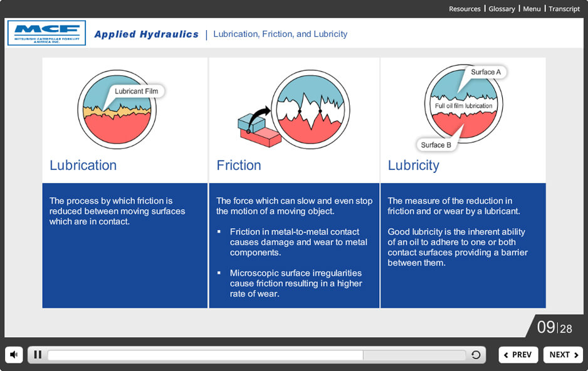Viewport: 588px width, 371px height.
Task: Click the MCF Mitsubishi Caterpillar logo
Action: [x=47, y=33]
